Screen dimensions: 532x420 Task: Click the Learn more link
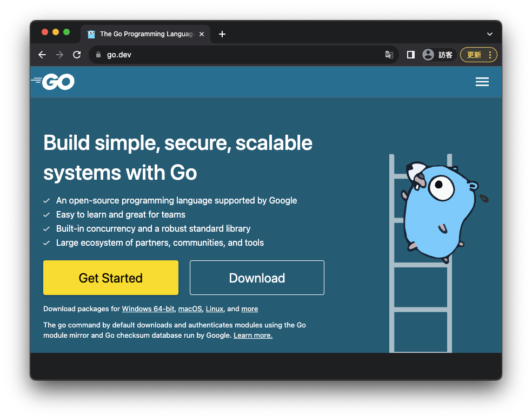tap(253, 336)
